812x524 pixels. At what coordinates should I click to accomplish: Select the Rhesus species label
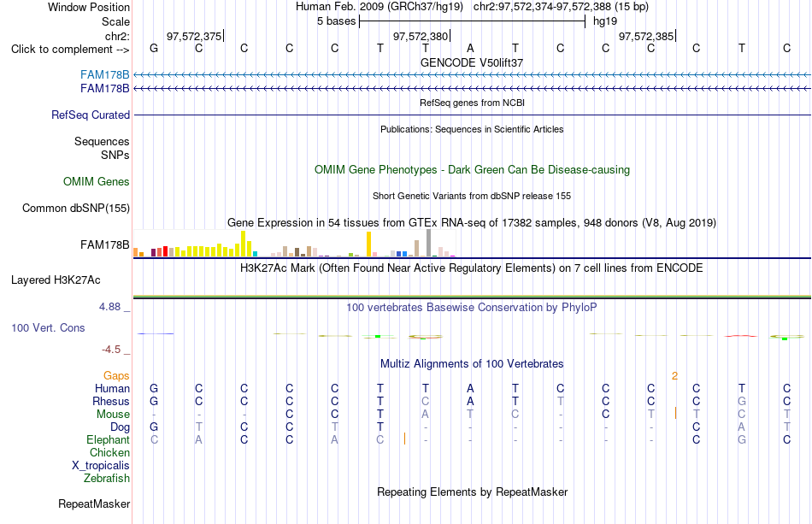pos(111,401)
